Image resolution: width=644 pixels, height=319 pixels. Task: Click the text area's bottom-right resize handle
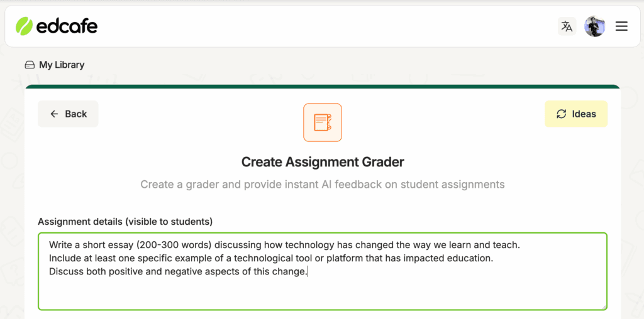click(604, 306)
